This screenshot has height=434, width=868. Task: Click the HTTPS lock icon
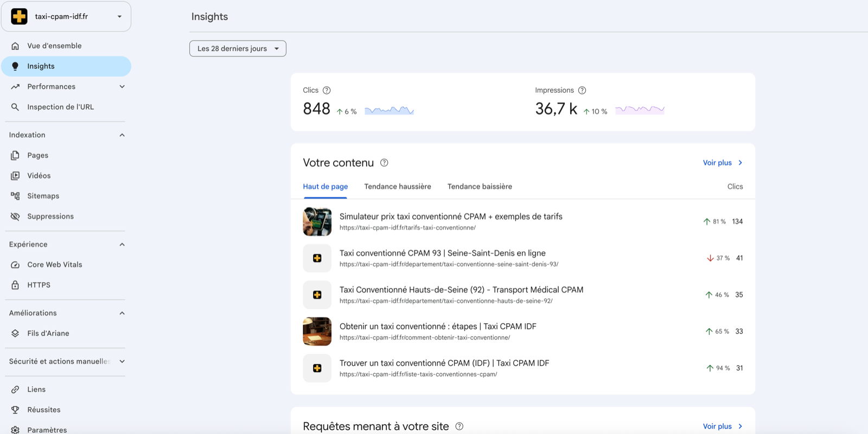15,285
